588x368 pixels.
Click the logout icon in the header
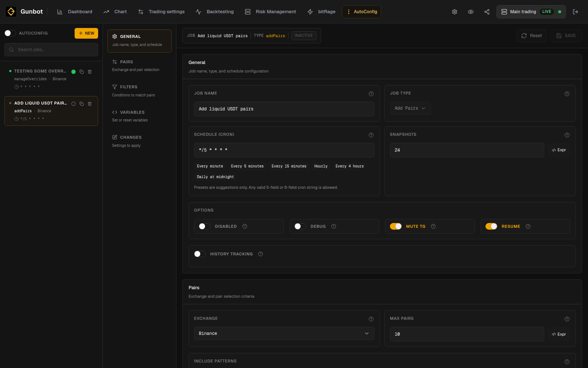pos(576,12)
